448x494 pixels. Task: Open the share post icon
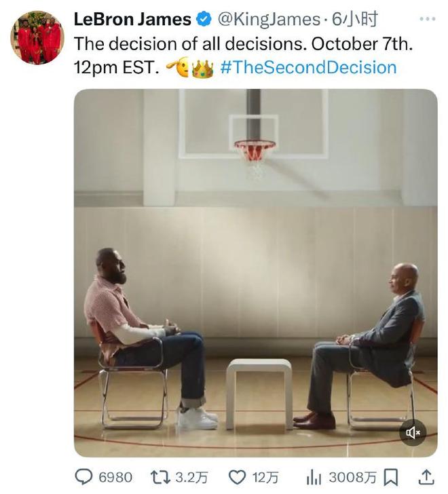point(425,477)
